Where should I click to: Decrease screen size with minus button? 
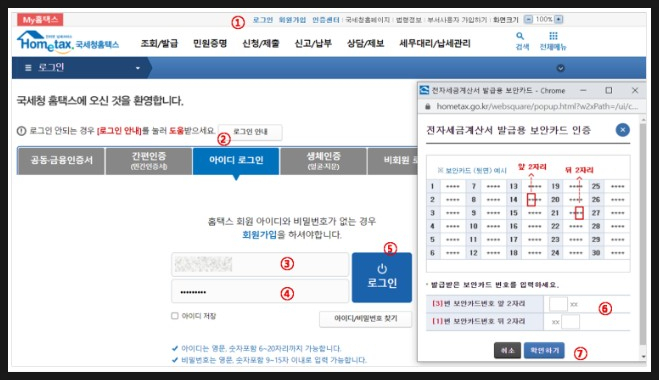coord(528,19)
